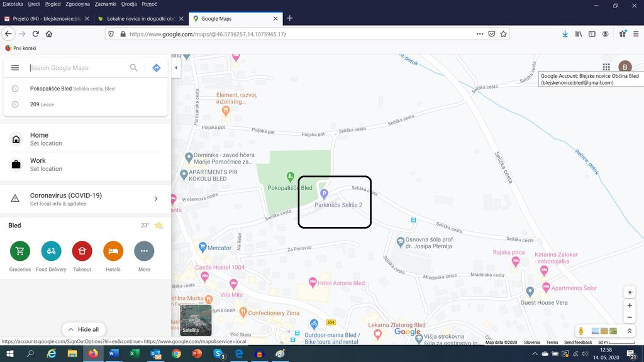The height and width of the screenshot is (362, 644).
Task: Collapse the side panel arrow
Action: pyautogui.click(x=176, y=68)
